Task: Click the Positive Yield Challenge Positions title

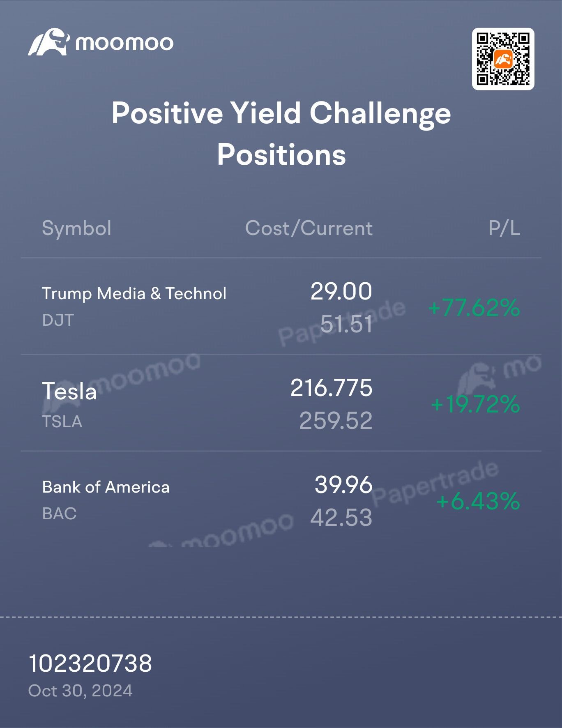Action: coord(281,134)
